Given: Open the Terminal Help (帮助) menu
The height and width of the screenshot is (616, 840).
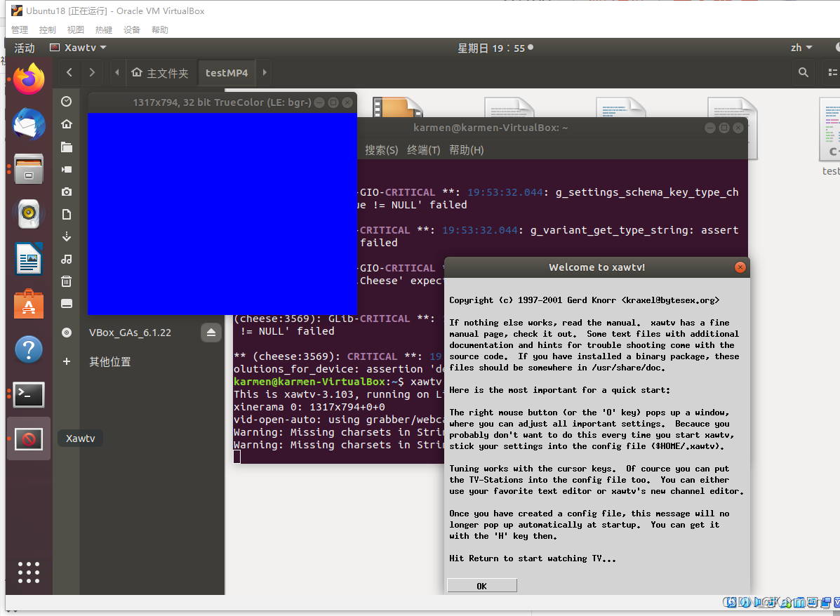Looking at the screenshot, I should pos(466,150).
